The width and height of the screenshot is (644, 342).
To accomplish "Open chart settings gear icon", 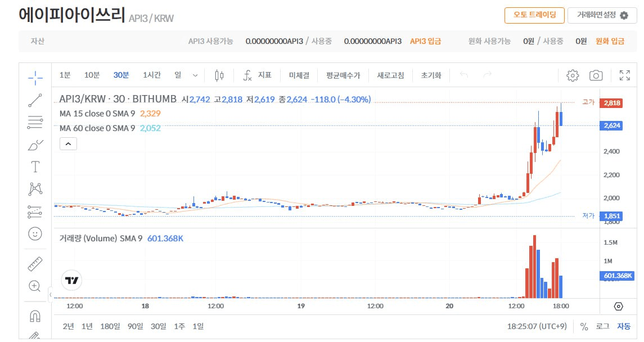I will point(573,75).
